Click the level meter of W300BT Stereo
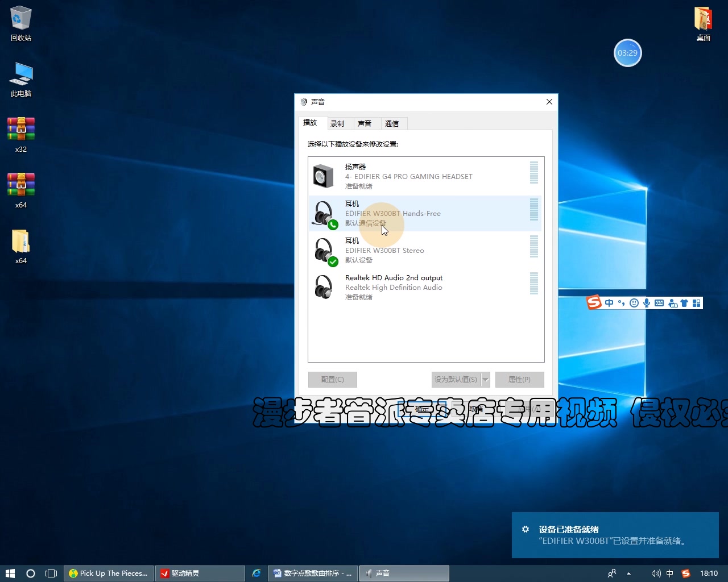 pyautogui.click(x=534, y=247)
